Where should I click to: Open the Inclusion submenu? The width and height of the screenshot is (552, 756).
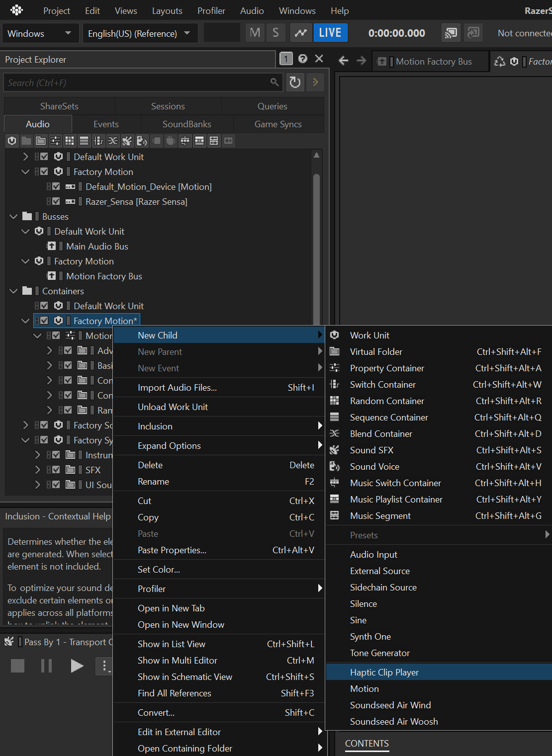219,426
